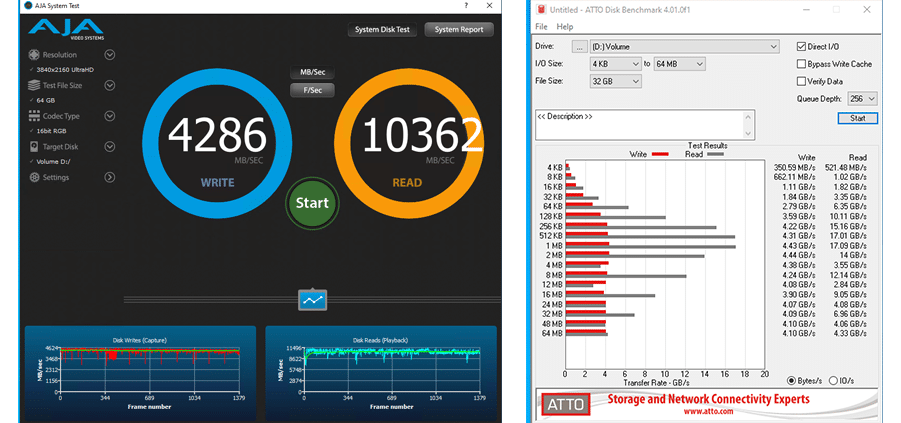Toggle the graph view chart icon
Screen dimensions: 901x423
point(313,299)
